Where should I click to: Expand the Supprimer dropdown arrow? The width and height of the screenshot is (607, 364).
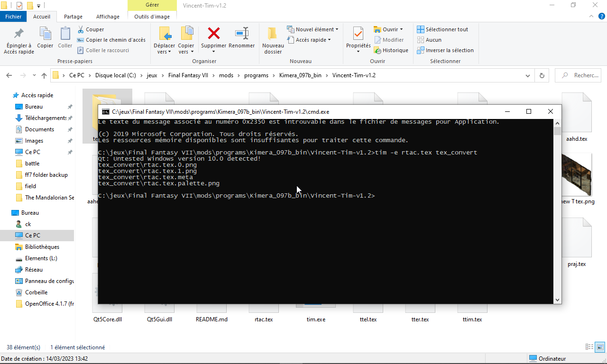pyautogui.click(x=213, y=52)
